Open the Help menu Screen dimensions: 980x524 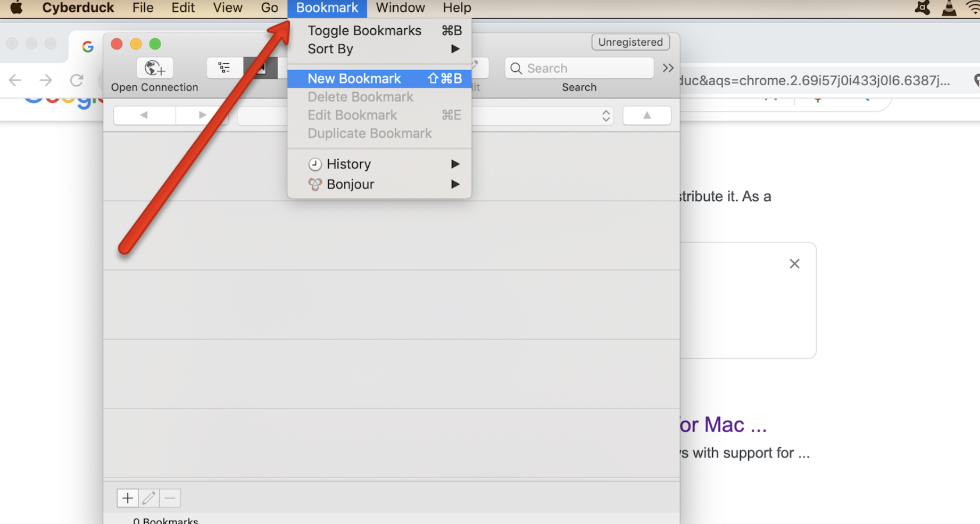[x=457, y=8]
